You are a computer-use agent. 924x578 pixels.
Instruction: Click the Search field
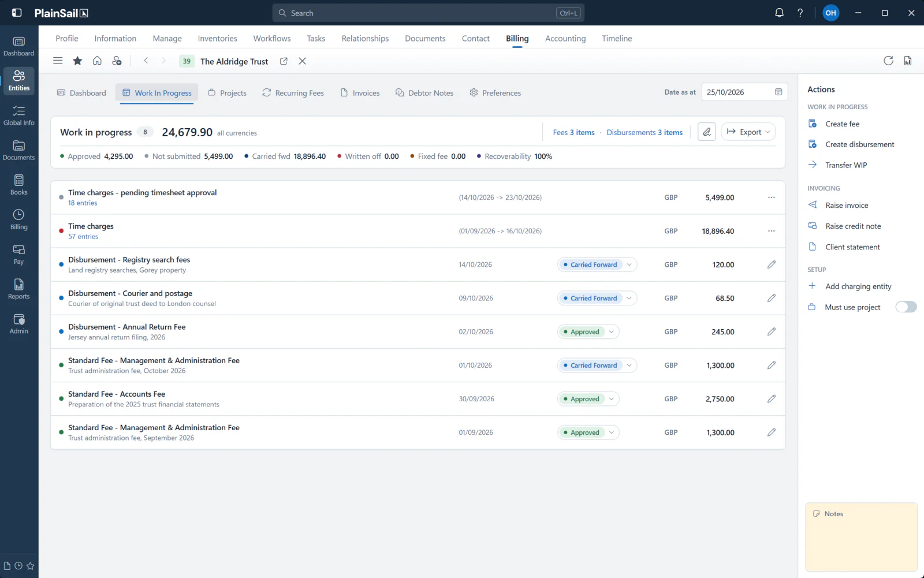(428, 13)
